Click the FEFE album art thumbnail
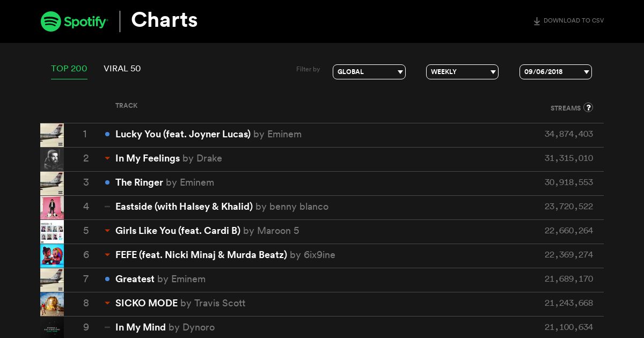This screenshot has height=338, width=644. pos(52,256)
